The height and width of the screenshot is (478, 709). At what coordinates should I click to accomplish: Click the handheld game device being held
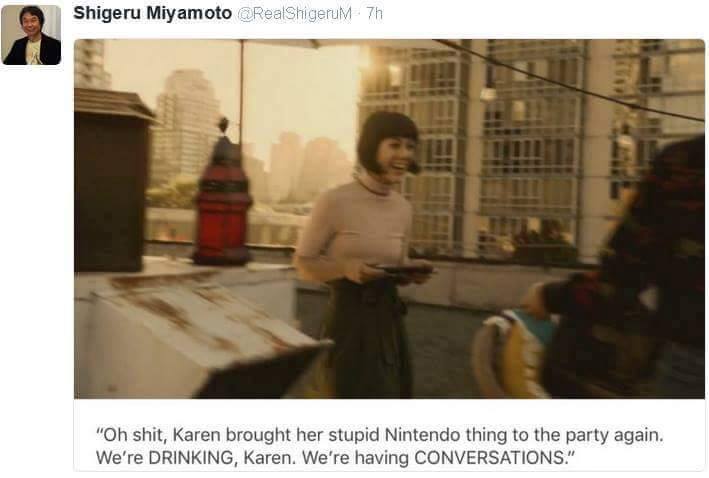pos(402,270)
